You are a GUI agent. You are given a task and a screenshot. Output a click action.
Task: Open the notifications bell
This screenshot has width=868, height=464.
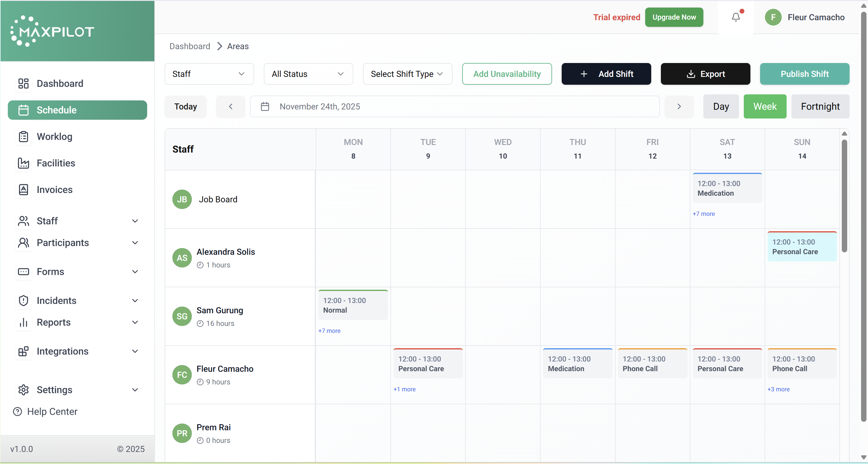(736, 17)
